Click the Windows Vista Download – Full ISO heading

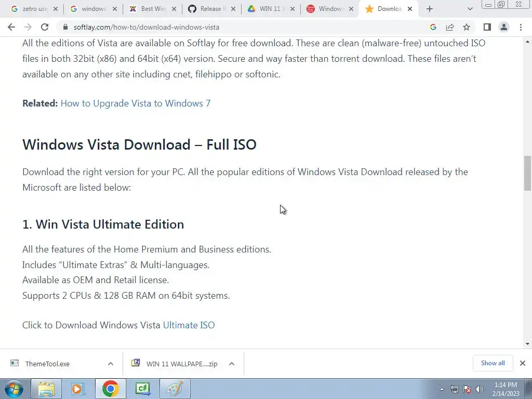click(x=139, y=144)
